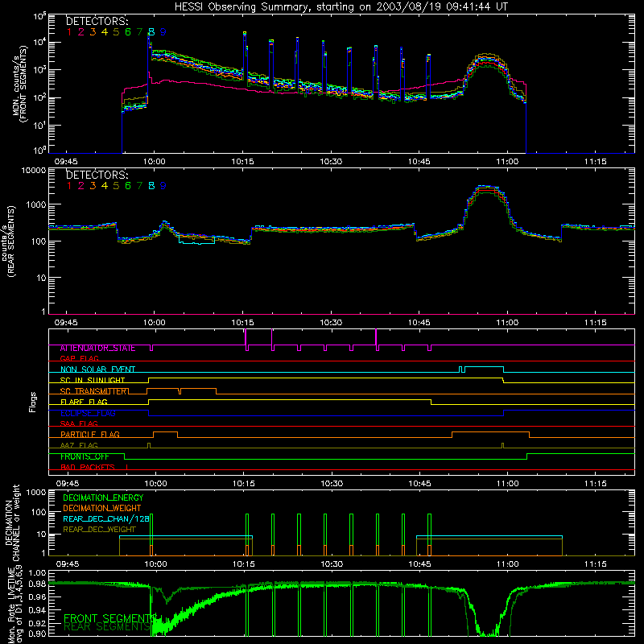
Task: Click the 0.98 tick on livetime y-axis
Action: click(x=35, y=584)
